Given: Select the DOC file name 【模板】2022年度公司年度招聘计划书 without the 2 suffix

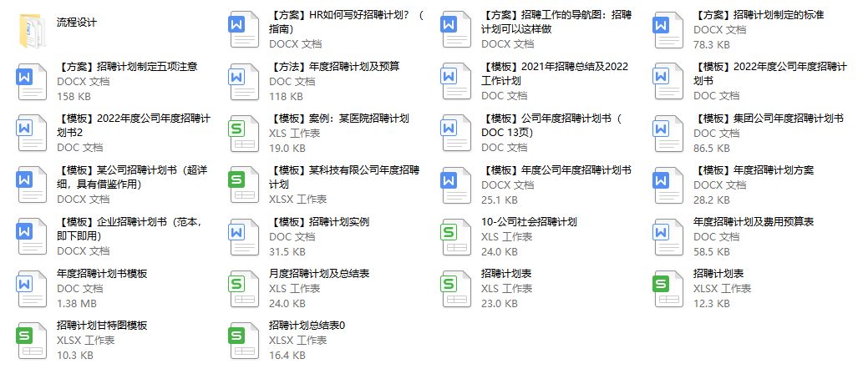Looking at the screenshot, I should [x=770, y=73].
